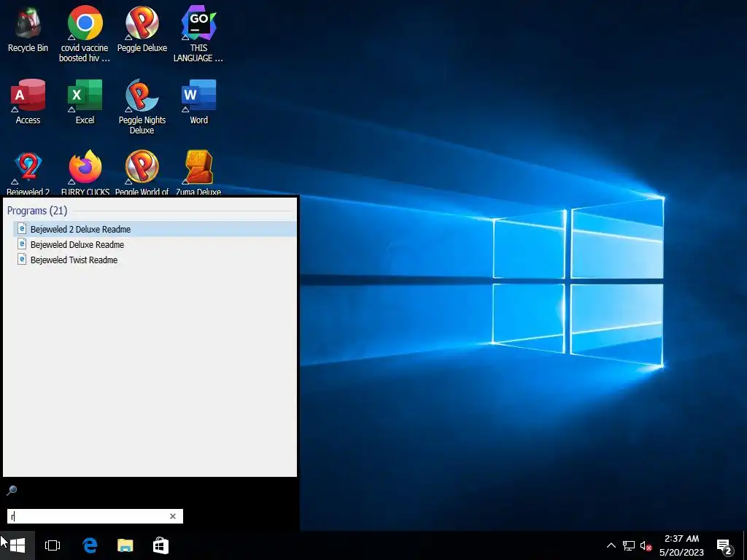The image size is (747, 560).
Task: Click the network status tray icon
Action: click(629, 545)
